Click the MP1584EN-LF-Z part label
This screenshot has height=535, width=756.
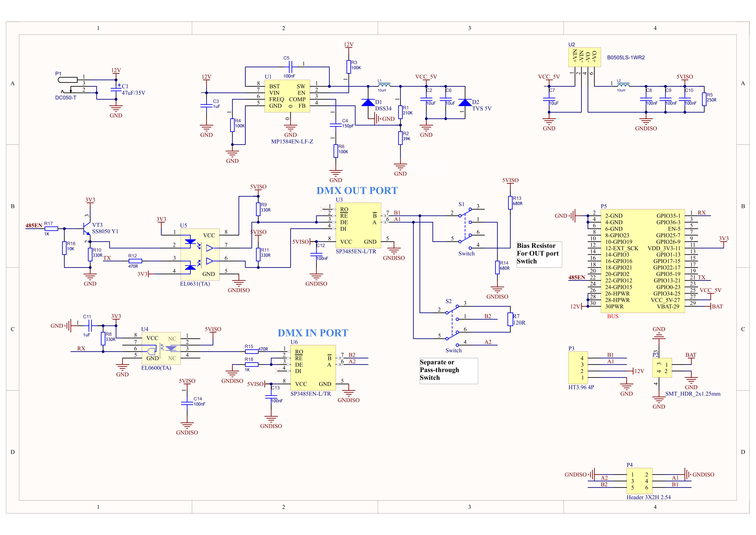(292, 141)
